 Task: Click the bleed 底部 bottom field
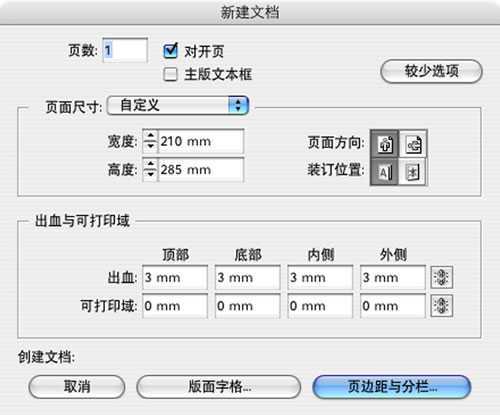coord(247,277)
